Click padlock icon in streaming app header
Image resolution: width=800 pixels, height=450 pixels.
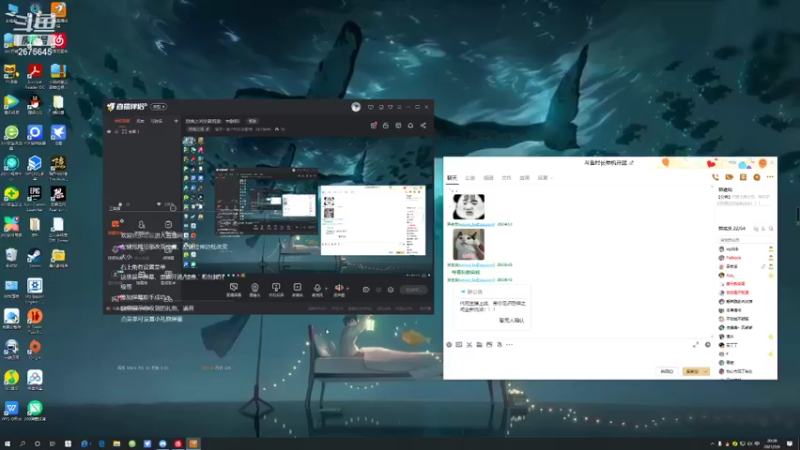pyautogui.click(x=386, y=126)
